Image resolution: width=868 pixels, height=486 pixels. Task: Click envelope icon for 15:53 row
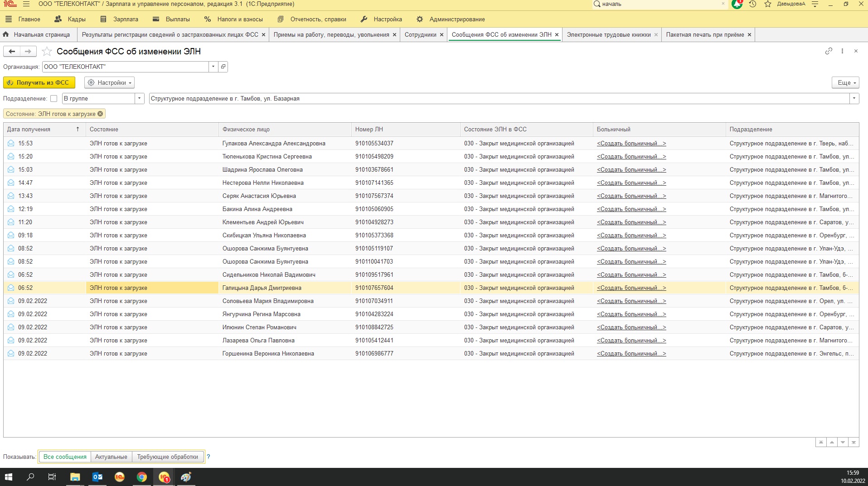pyautogui.click(x=11, y=143)
